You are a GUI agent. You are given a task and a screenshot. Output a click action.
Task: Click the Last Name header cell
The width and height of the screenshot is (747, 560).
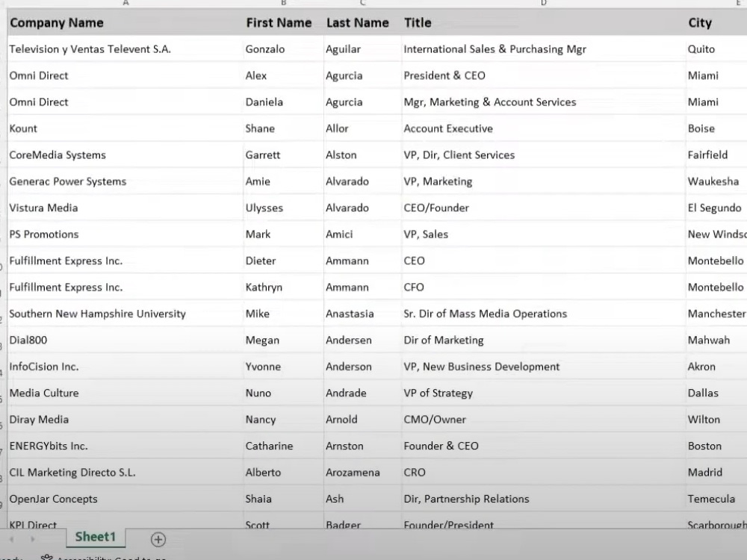point(362,23)
